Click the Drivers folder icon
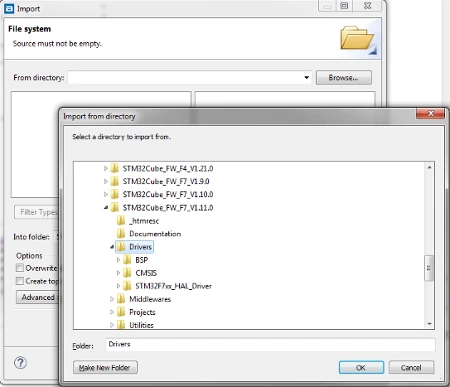 tap(121, 247)
